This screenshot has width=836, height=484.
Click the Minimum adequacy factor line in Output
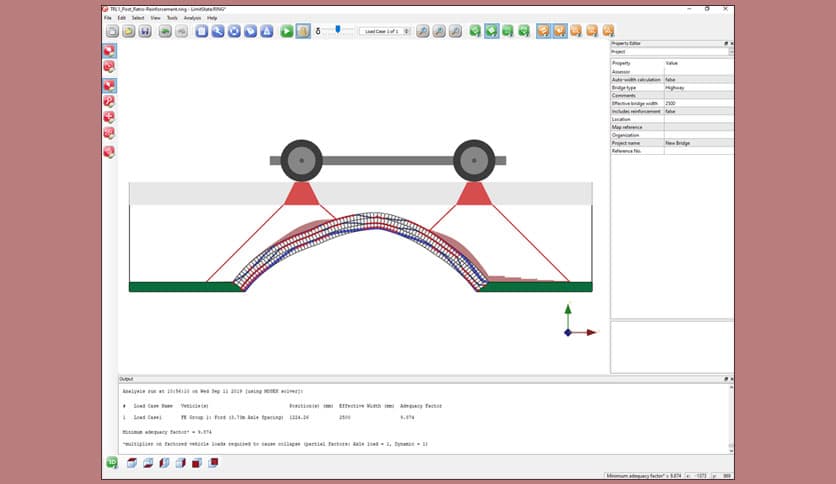coord(167,432)
